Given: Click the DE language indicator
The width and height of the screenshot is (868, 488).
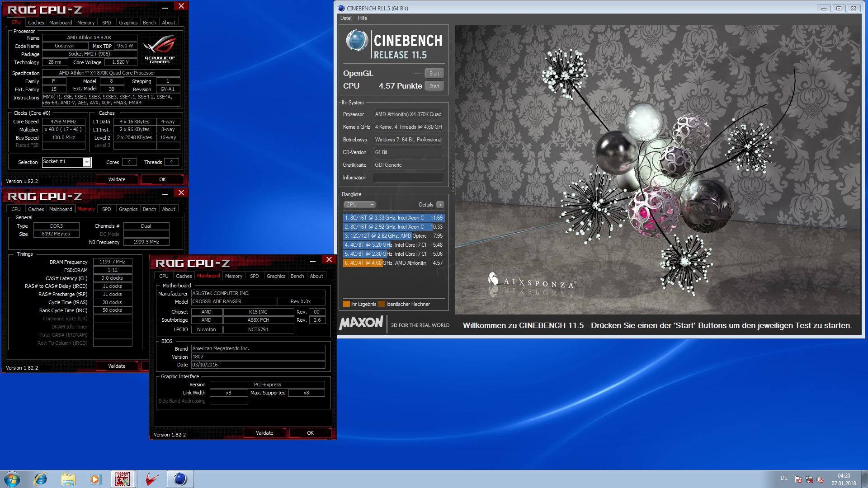Looking at the screenshot, I should (784, 478).
